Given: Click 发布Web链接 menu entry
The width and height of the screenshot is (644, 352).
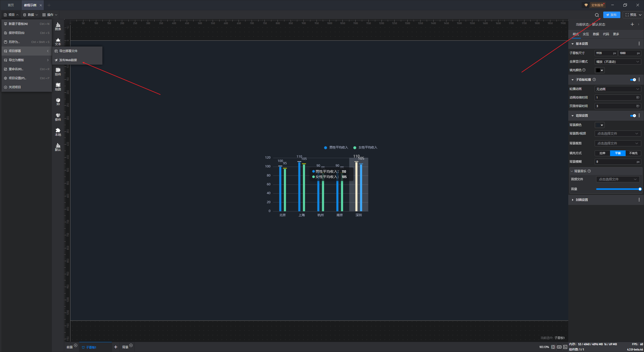Looking at the screenshot, I should [x=68, y=60].
